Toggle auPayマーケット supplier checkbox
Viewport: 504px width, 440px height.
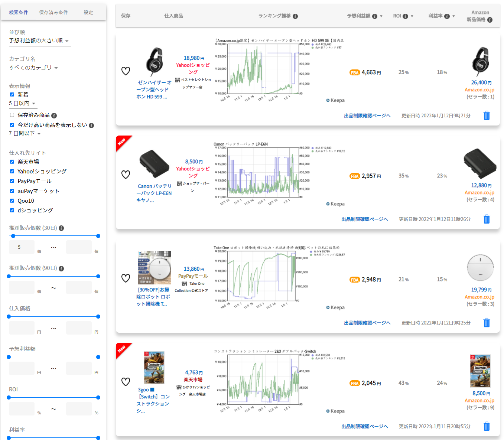point(12,191)
